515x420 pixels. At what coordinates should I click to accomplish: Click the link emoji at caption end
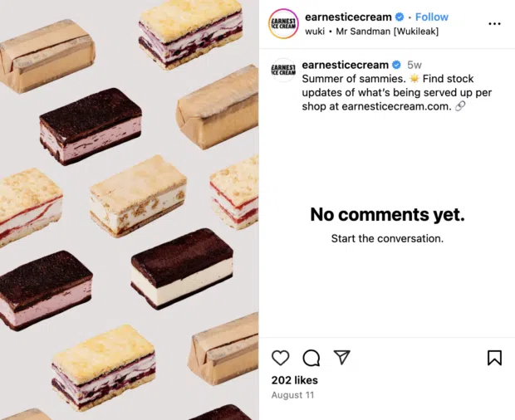point(460,108)
